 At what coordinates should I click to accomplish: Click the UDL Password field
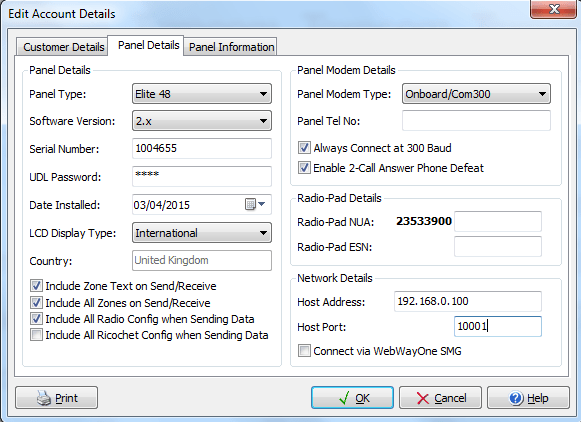coord(202,176)
